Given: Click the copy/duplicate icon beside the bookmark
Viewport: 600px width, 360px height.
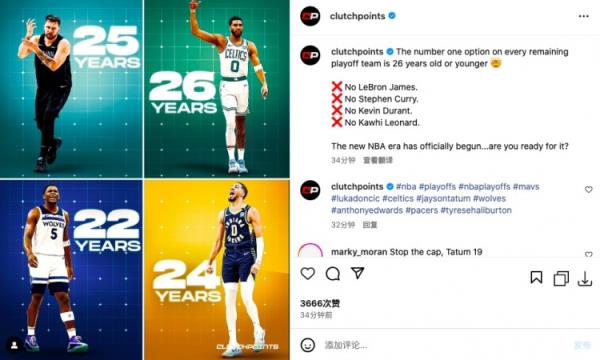Looking at the screenshot, I should 561,279.
